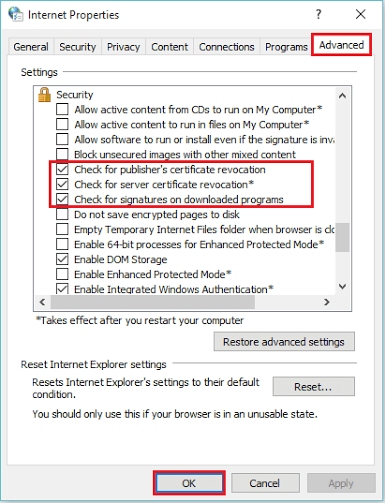This screenshot has width=386, height=503.
Task: Click the Reset... button
Action: pos(313,387)
